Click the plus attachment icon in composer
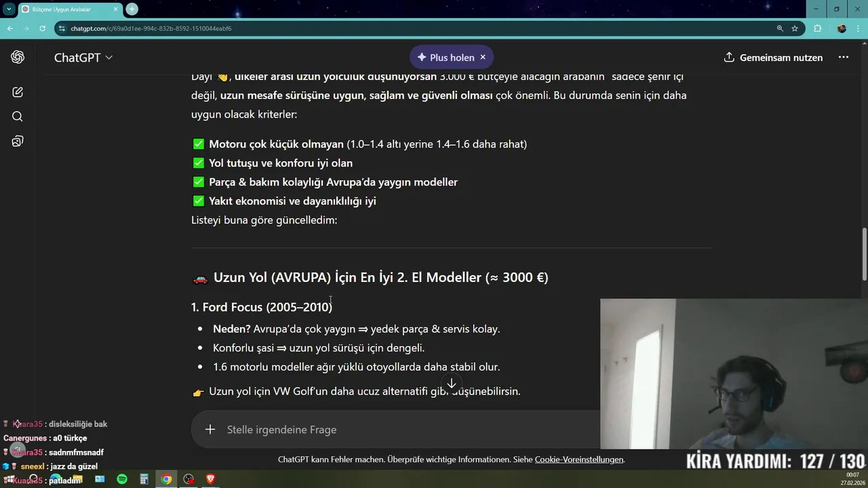The height and width of the screenshot is (488, 868). coord(210,430)
